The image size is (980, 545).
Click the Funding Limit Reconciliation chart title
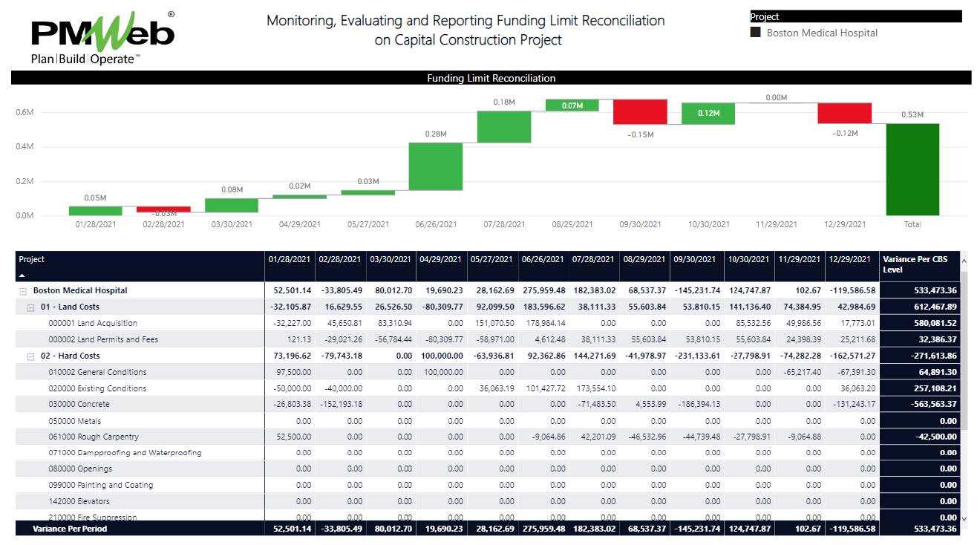(491, 78)
